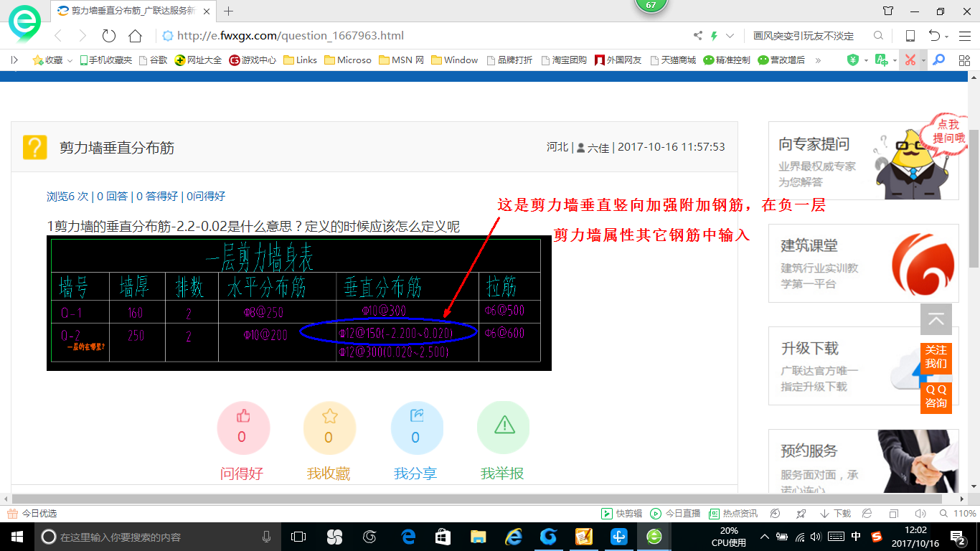Expand the address bar dropdown arrow
Viewport: 980px width, 551px height.
[x=730, y=36]
